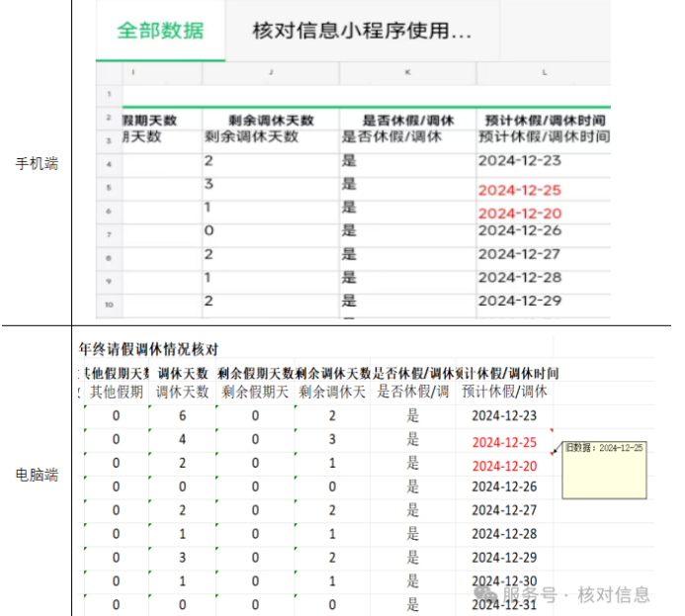Image resolution: width=685 pixels, height=616 pixels.
Task: Select column J header in mobile sheet
Action: 271,72
